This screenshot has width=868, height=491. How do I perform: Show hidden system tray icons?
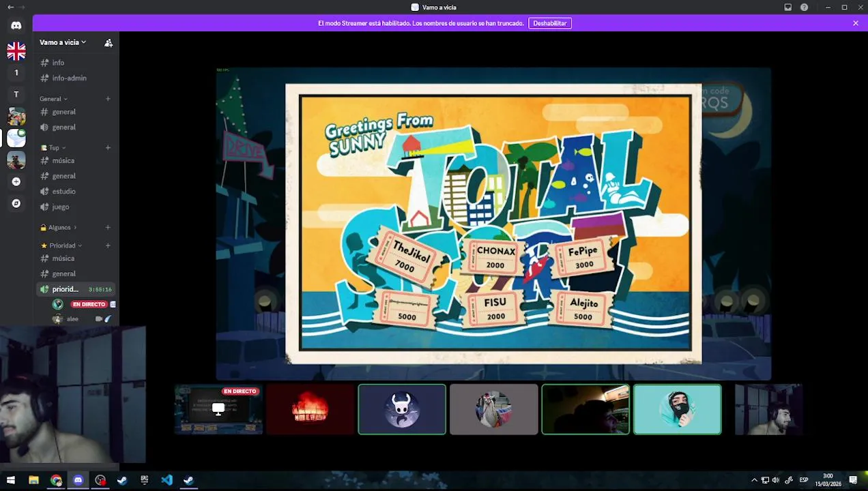[x=754, y=480]
